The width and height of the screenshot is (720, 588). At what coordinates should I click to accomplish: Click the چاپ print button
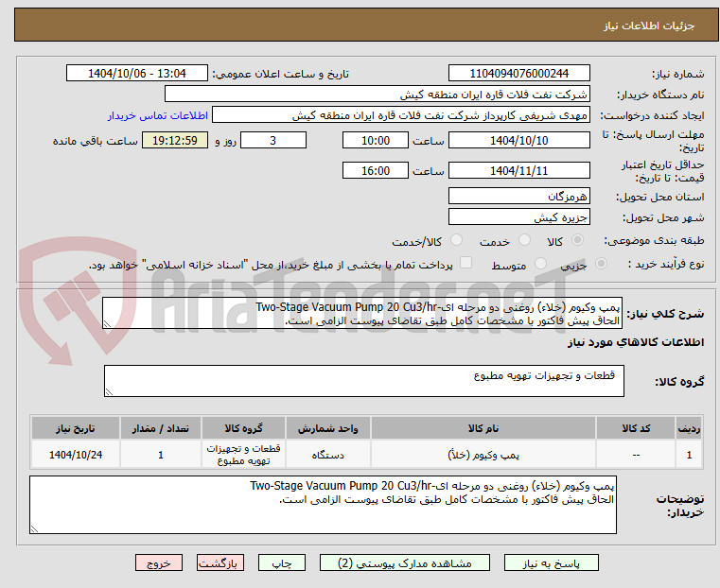(282, 563)
